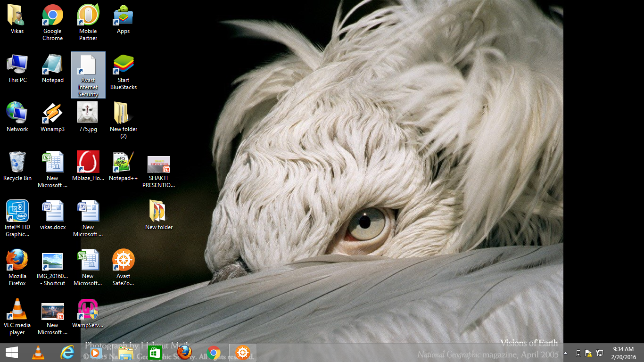
Task: Select the This PC desktop icon
Action: point(17,68)
